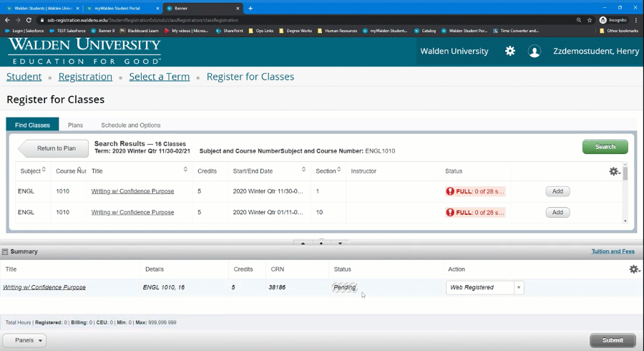
Task: Open the user profile icon
Action: 535,52
